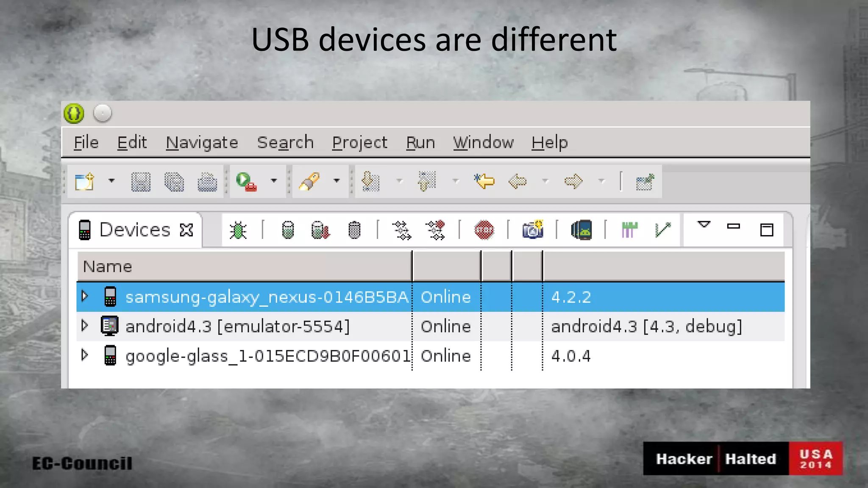Open the File menu
This screenshot has width=868, height=488.
86,142
